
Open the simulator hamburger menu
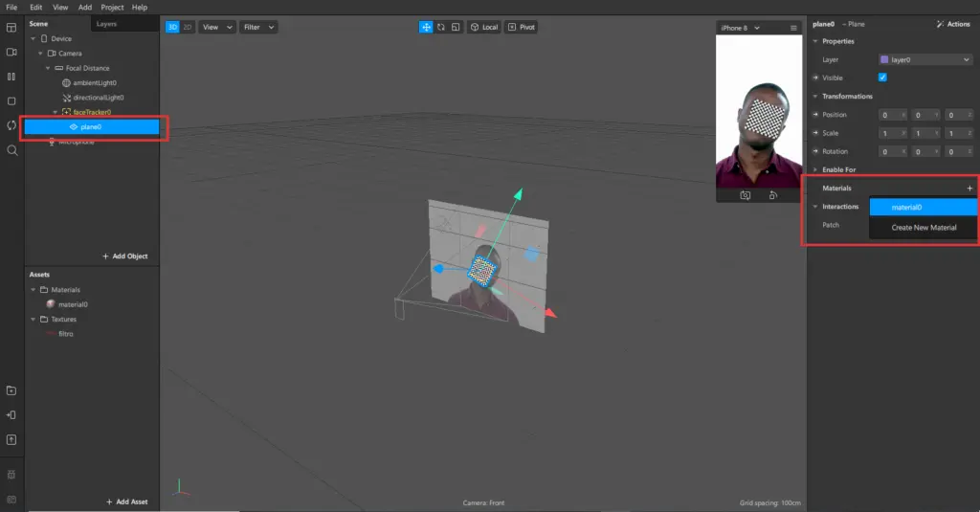click(x=793, y=28)
